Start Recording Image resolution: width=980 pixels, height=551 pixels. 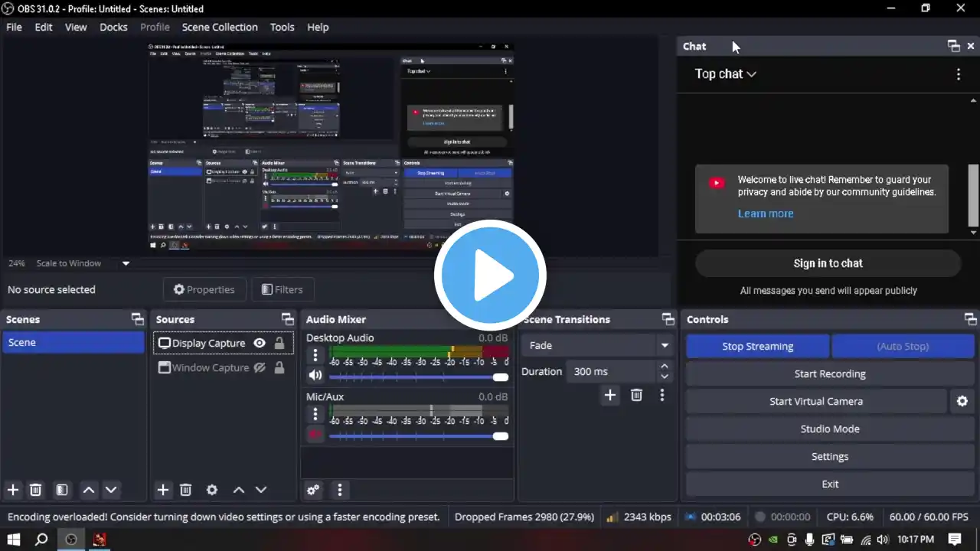click(830, 373)
